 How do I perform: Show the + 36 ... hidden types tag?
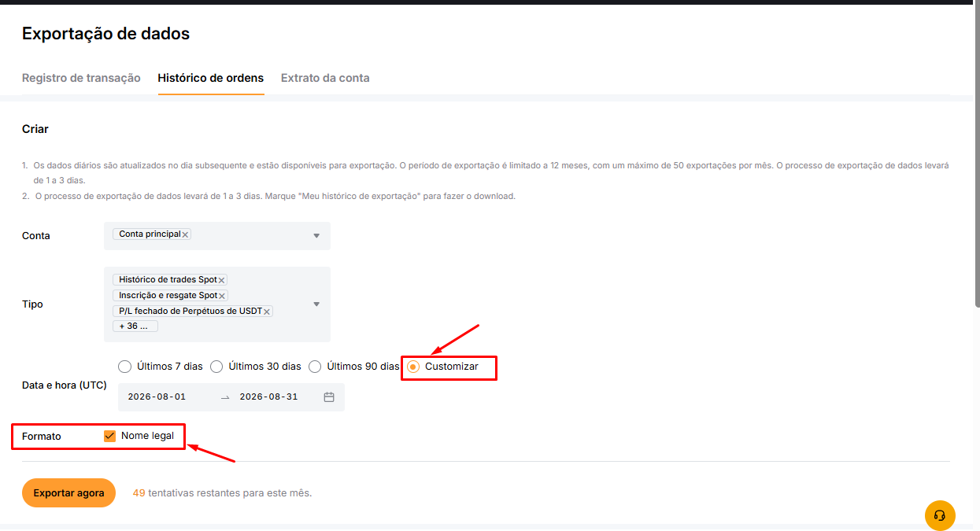pos(135,326)
